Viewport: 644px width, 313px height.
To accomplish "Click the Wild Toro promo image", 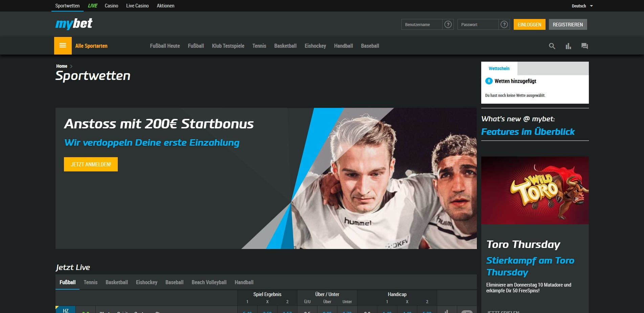I will tap(535, 190).
